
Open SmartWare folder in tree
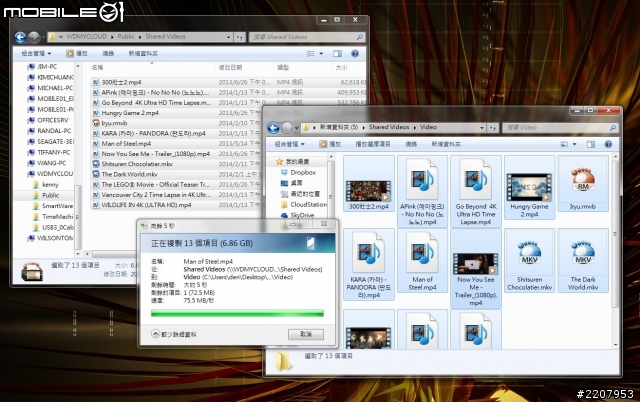pyautogui.click(x=53, y=206)
